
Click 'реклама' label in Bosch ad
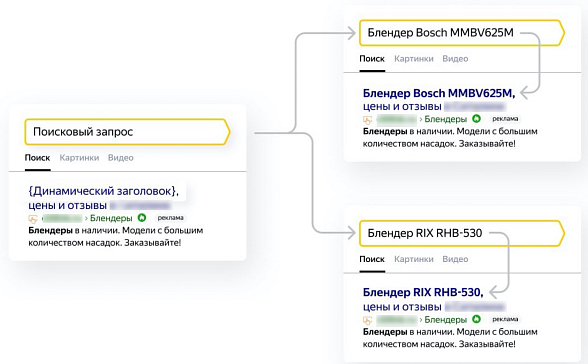[505, 119]
